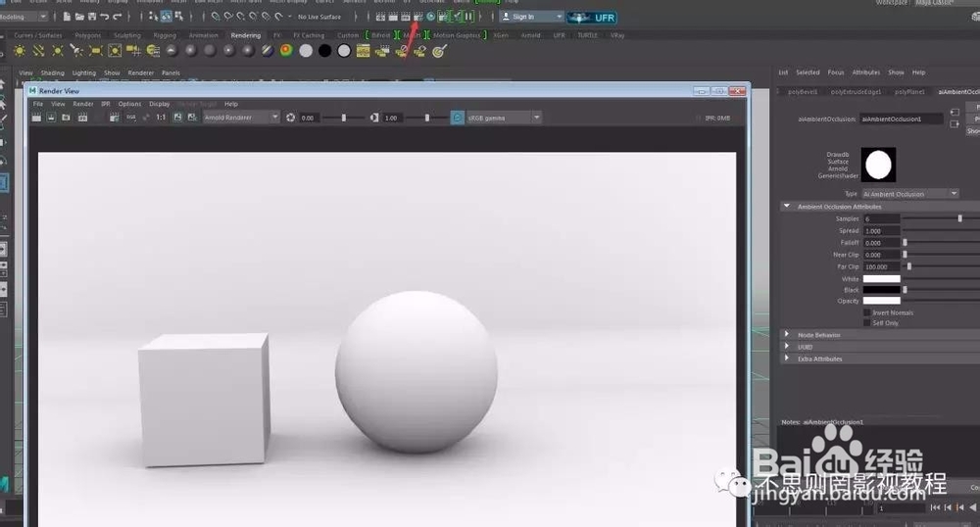Click aiAmbientOcclusion1 name field
The image size is (980, 527).
(902, 119)
